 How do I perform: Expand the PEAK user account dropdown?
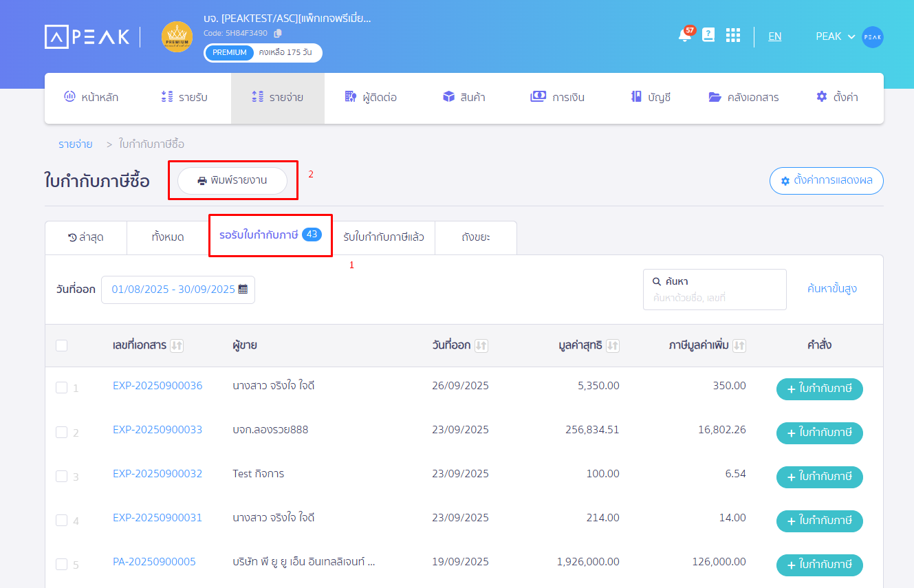point(835,36)
